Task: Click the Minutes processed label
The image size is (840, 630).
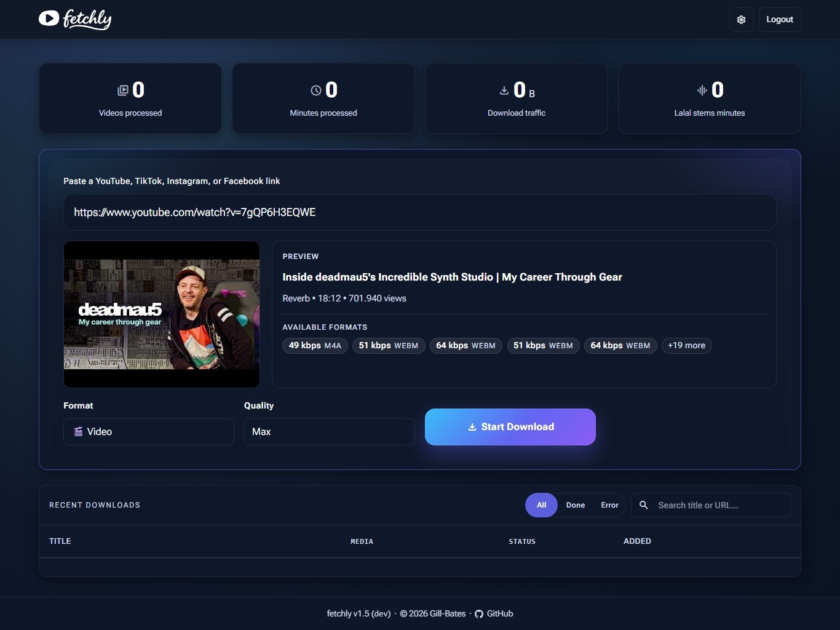Action: (x=323, y=113)
